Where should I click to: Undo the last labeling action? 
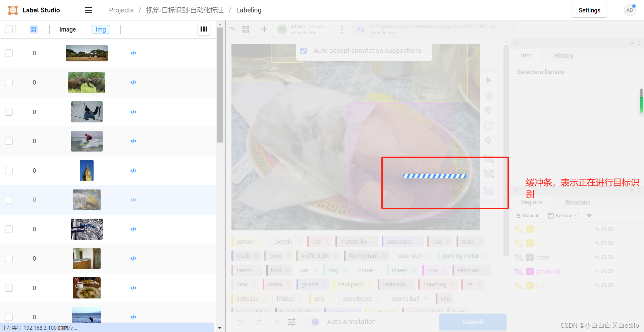(x=240, y=322)
